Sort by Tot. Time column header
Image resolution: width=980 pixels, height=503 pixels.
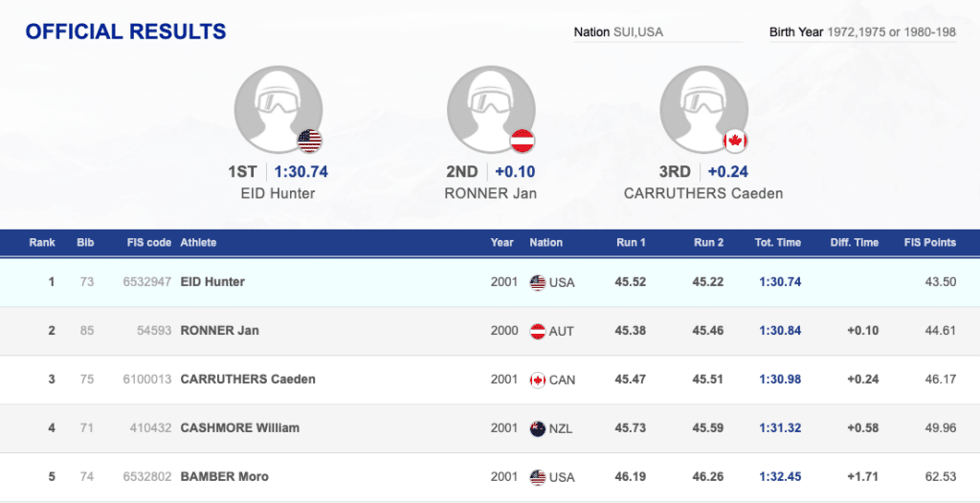(776, 243)
